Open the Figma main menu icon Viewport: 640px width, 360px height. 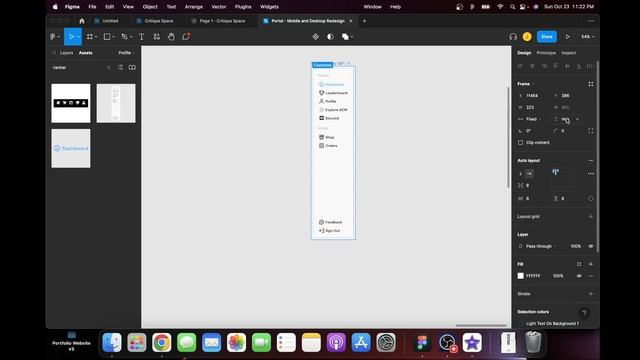pyautogui.click(x=53, y=37)
